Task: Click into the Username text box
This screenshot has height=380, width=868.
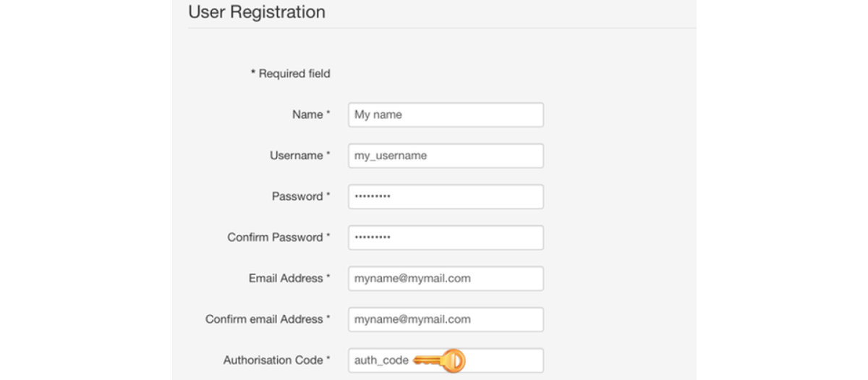Action: coord(446,156)
